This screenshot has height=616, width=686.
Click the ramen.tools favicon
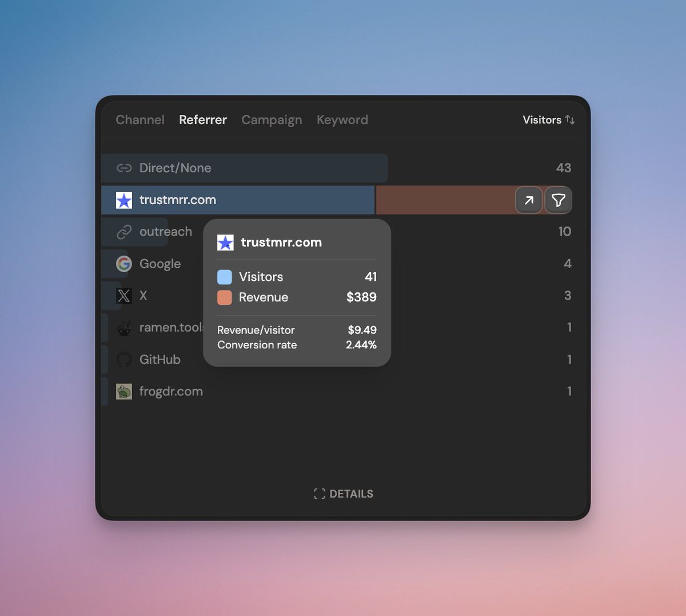[124, 328]
